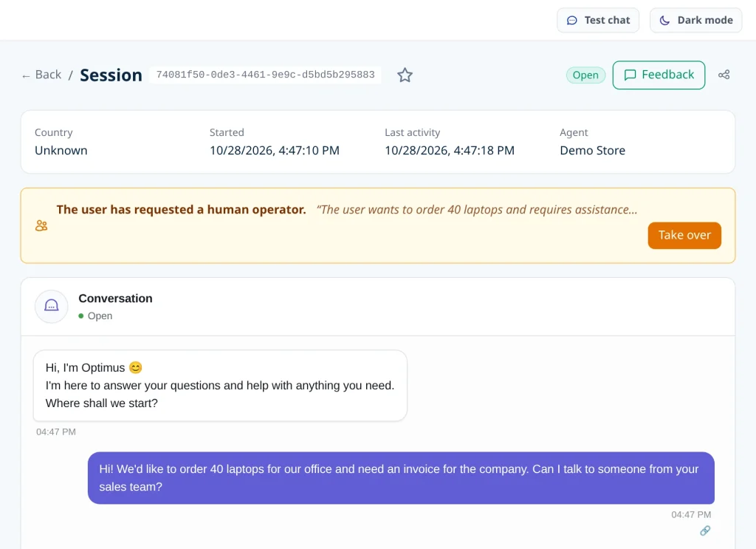Click the Open status under Conversation
The width and height of the screenshot is (756, 549).
pos(95,316)
